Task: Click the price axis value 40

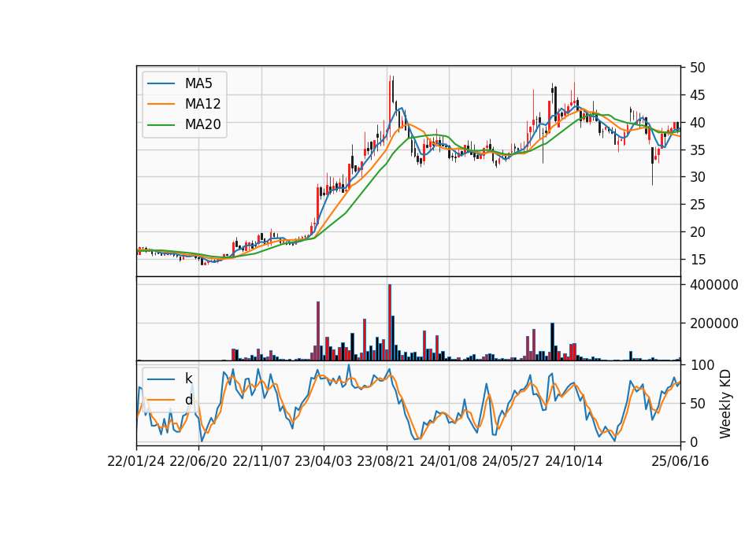Action: (697, 123)
